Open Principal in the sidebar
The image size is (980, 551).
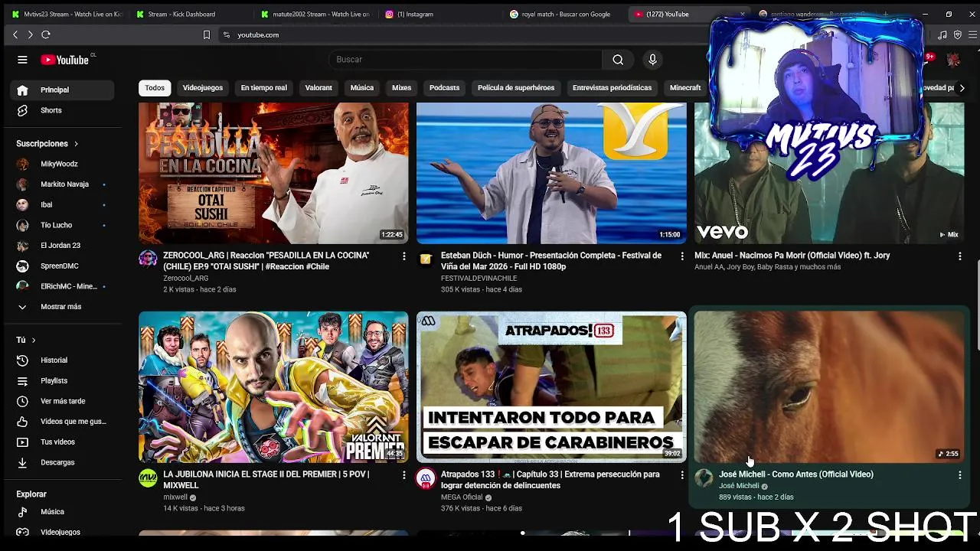coord(62,90)
